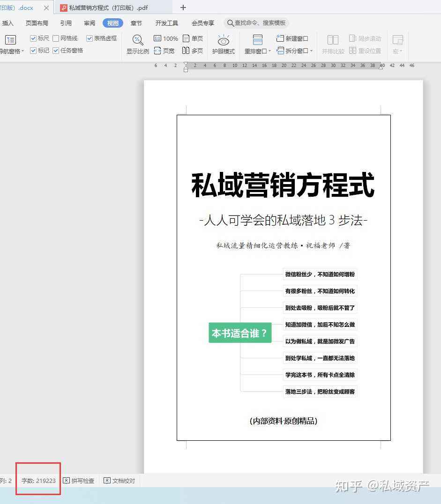441x504 pixels.
Task: Click the (内部资料·原创精品) text
Action: tap(284, 421)
